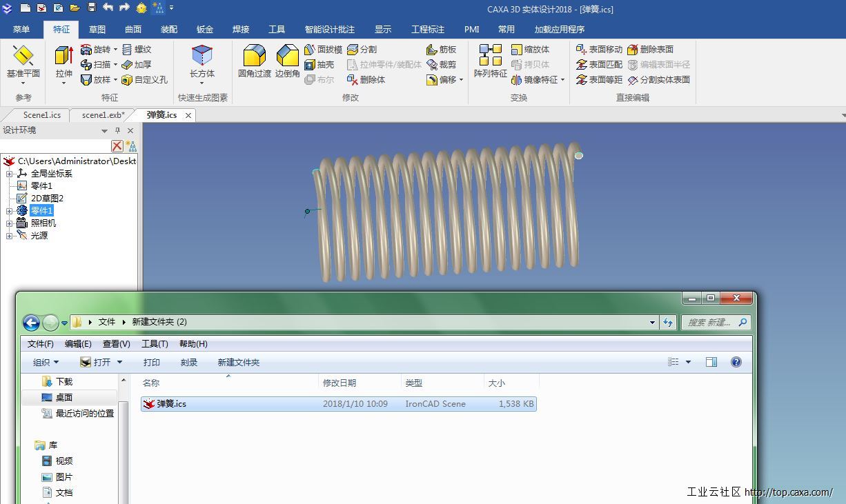The height and width of the screenshot is (504, 846).
Task: Expand the 拉伸 dropdown arrow
Action: (x=63, y=83)
